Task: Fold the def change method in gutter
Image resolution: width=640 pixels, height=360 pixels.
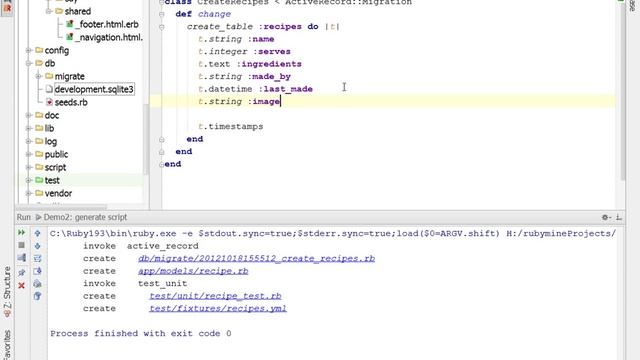Action: pos(162,14)
